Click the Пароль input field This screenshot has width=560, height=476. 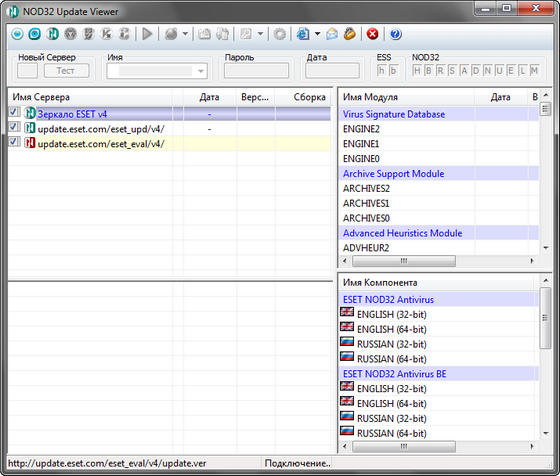pyautogui.click(x=256, y=71)
